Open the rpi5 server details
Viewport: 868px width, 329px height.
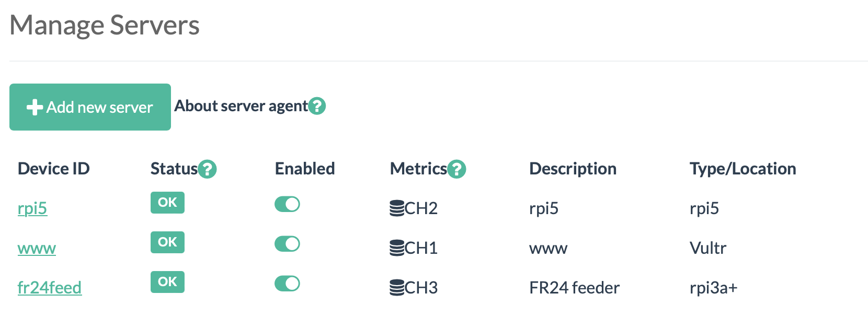click(x=32, y=208)
